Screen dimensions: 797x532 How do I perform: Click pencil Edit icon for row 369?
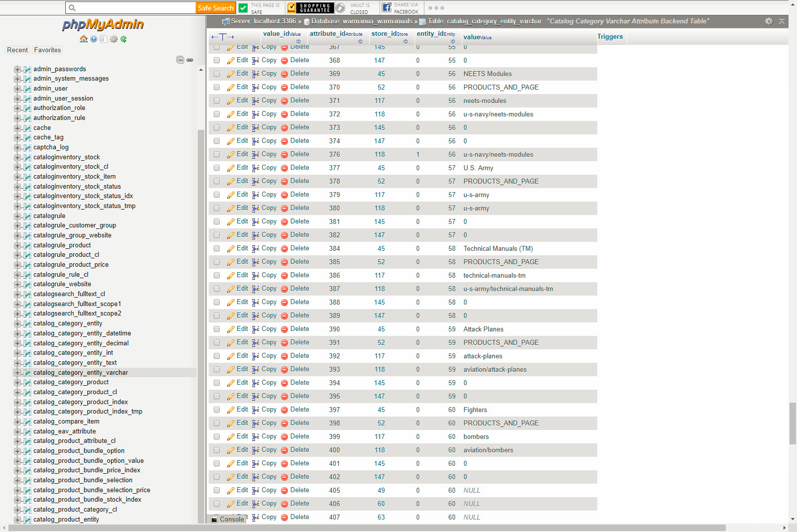231,74
